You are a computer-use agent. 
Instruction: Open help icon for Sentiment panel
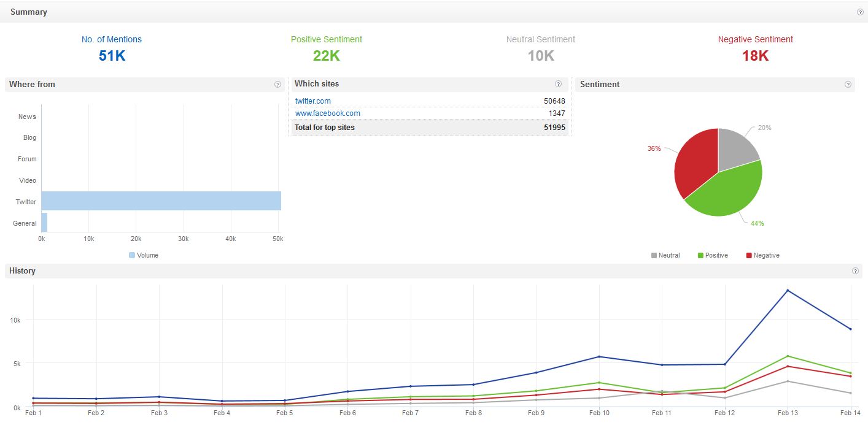[848, 85]
